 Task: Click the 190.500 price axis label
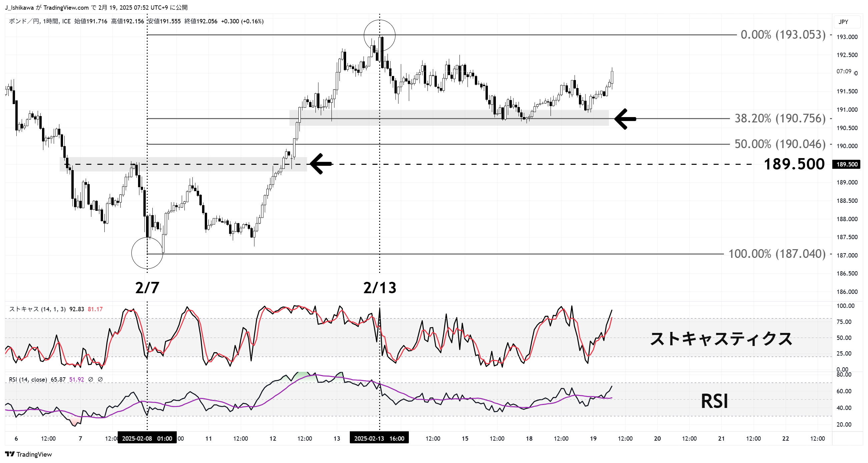(x=847, y=128)
